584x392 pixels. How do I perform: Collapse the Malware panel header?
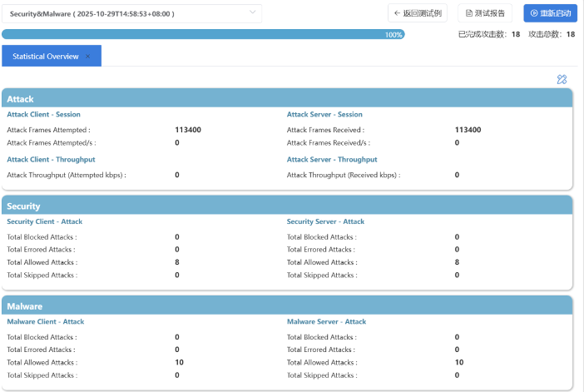point(287,306)
